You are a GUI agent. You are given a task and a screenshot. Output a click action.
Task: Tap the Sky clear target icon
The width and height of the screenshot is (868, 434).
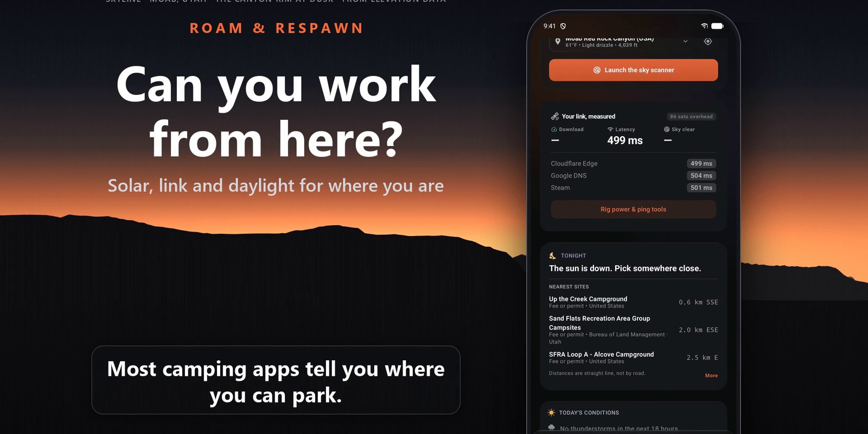[667, 130]
